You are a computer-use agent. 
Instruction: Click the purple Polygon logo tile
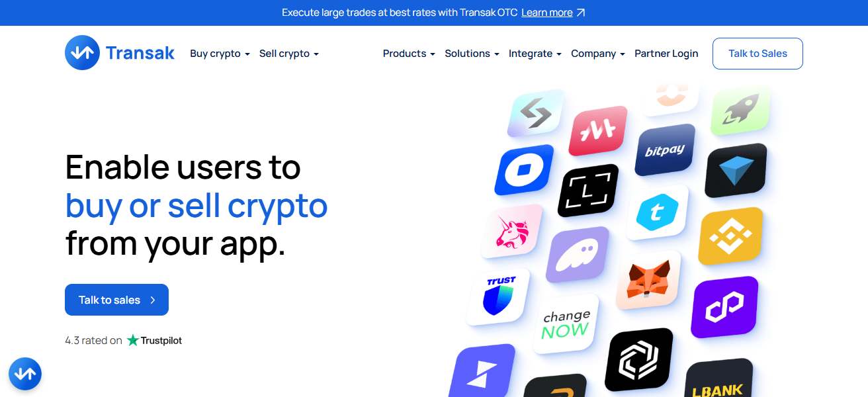coord(724,307)
